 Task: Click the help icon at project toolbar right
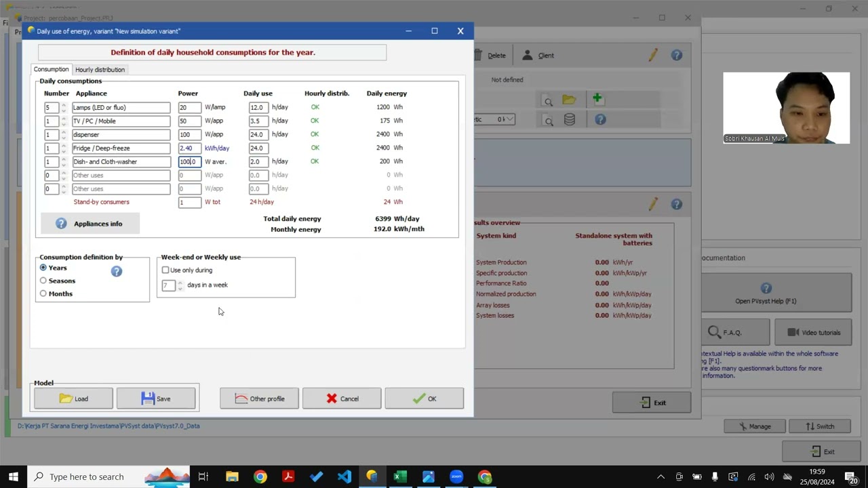[677, 55]
